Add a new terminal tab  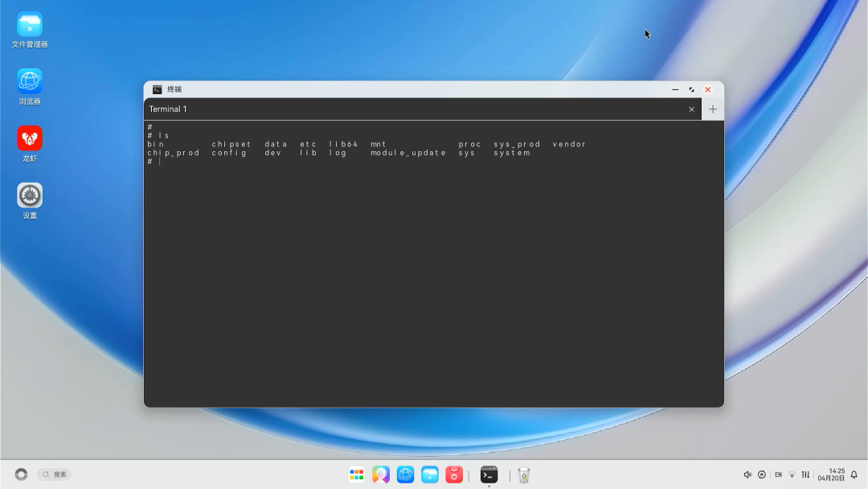[x=713, y=109]
